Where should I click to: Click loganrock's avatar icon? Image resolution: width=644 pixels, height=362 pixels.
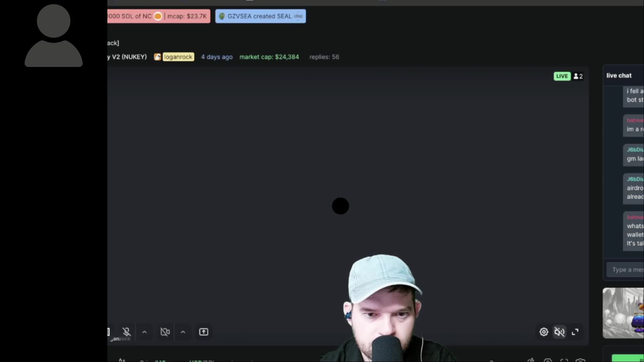click(157, 57)
